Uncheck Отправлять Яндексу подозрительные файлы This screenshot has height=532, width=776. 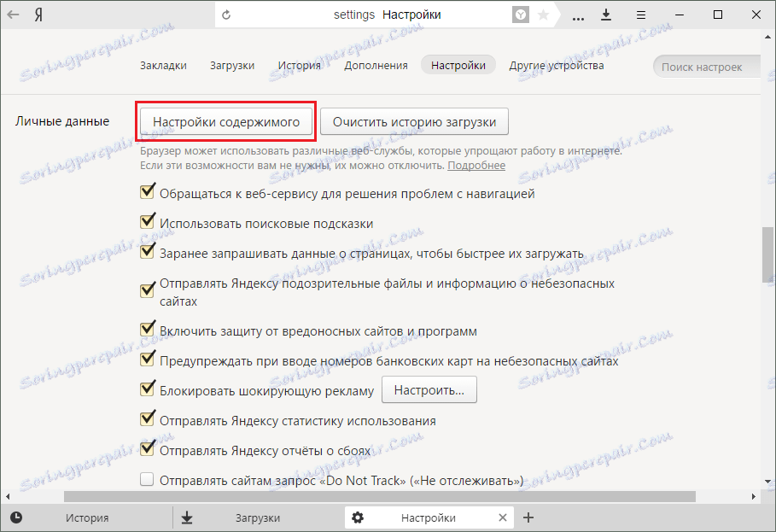[147, 290]
